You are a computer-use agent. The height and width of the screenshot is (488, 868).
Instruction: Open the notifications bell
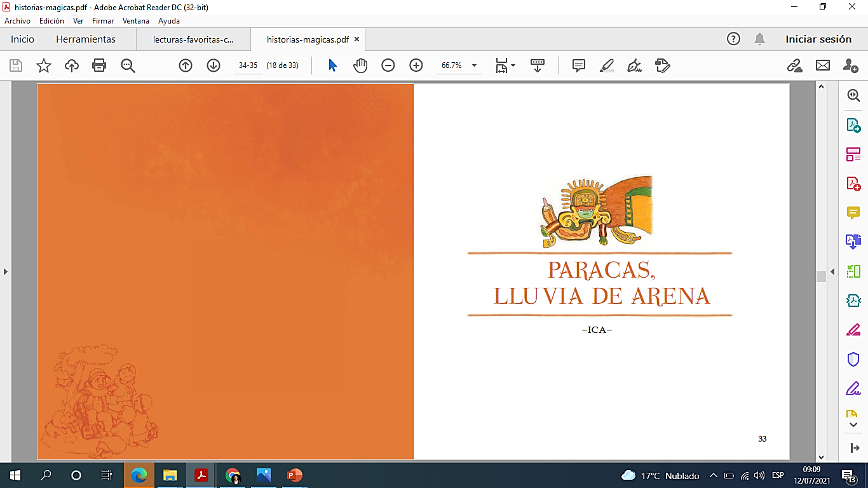click(x=759, y=39)
